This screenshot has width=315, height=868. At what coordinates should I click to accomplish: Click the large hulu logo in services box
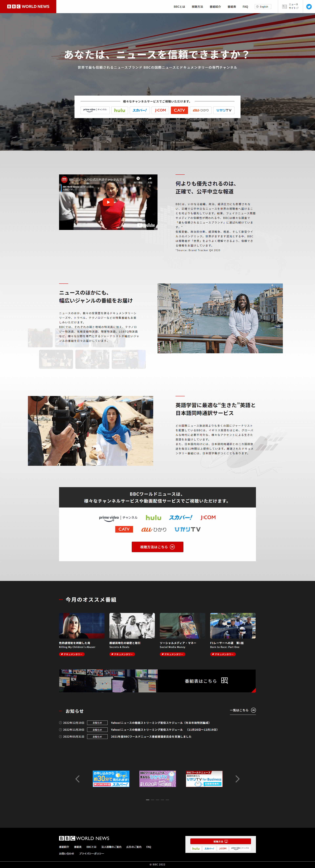(x=153, y=518)
